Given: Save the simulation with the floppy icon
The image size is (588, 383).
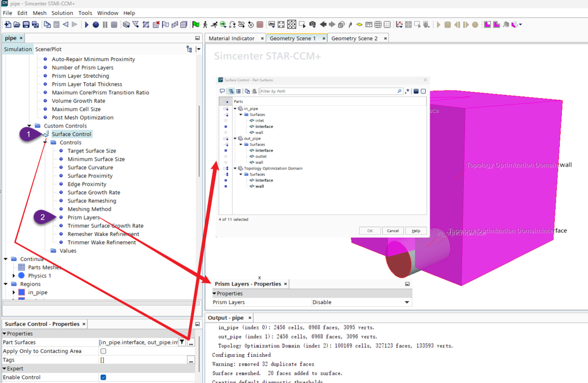Looking at the screenshot, I should 26,25.
